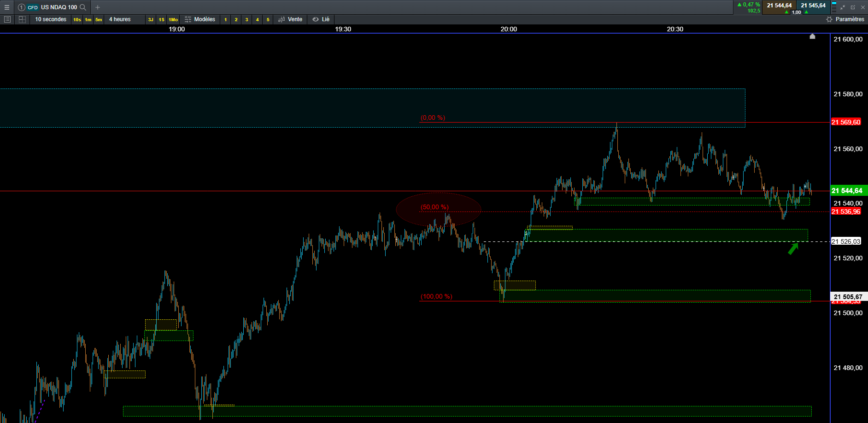The height and width of the screenshot is (423, 868).
Task: Click the buy price 21 545,64
Action: pos(813,6)
